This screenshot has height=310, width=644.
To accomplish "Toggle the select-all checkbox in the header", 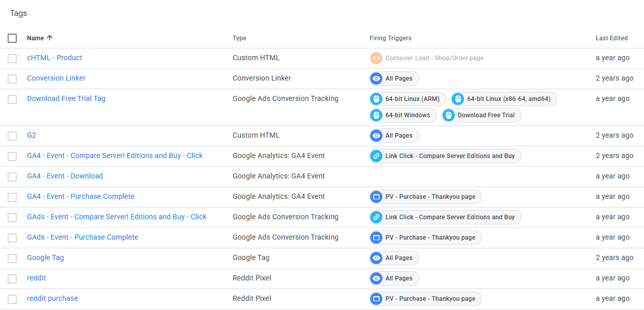I will point(12,38).
